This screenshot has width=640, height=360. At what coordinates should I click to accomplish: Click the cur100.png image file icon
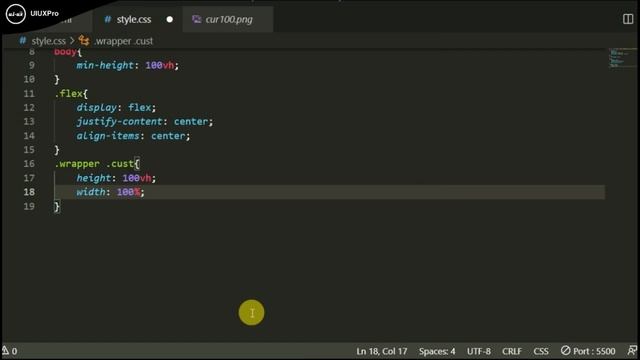pos(197,19)
